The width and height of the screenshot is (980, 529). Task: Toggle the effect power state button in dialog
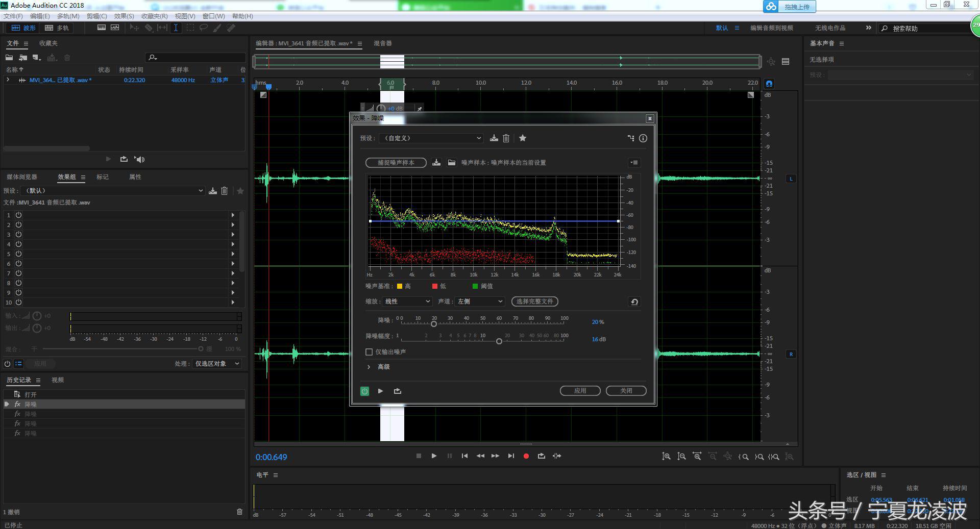364,391
